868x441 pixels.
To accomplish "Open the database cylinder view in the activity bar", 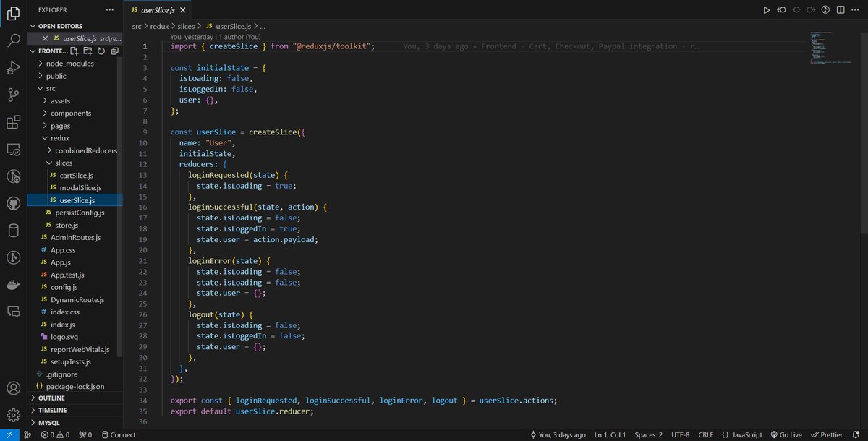I will tap(13, 231).
